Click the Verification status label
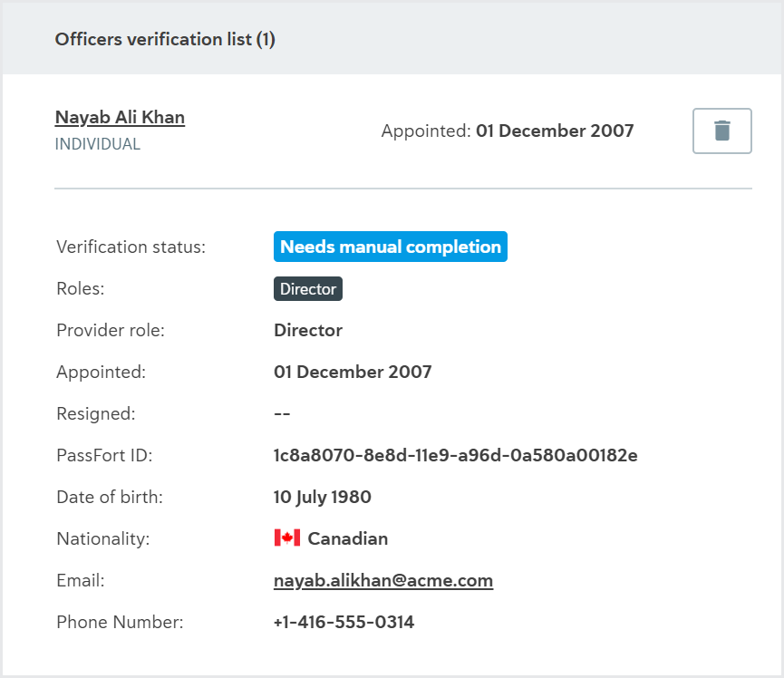 coord(131,247)
